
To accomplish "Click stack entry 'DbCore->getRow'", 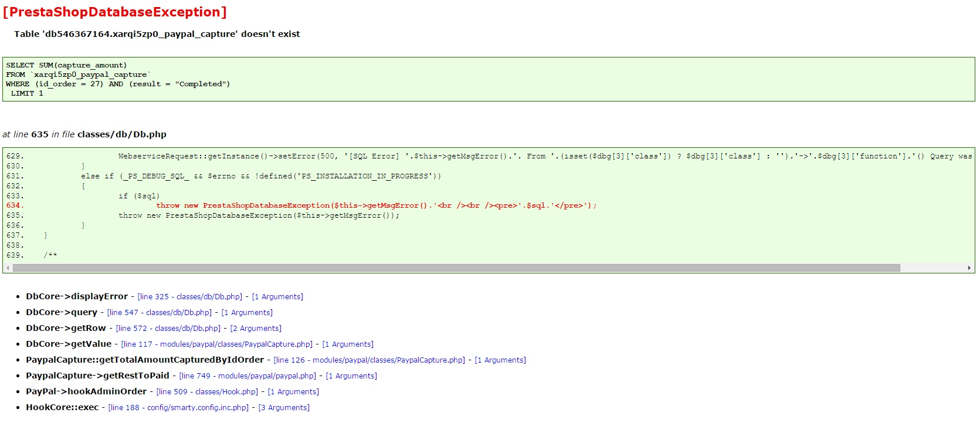I will point(66,328).
